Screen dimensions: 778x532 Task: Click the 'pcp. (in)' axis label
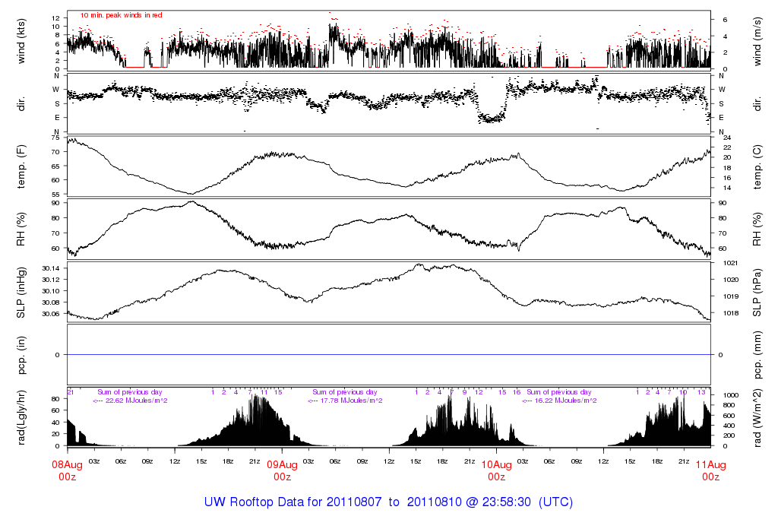[x=21, y=355]
